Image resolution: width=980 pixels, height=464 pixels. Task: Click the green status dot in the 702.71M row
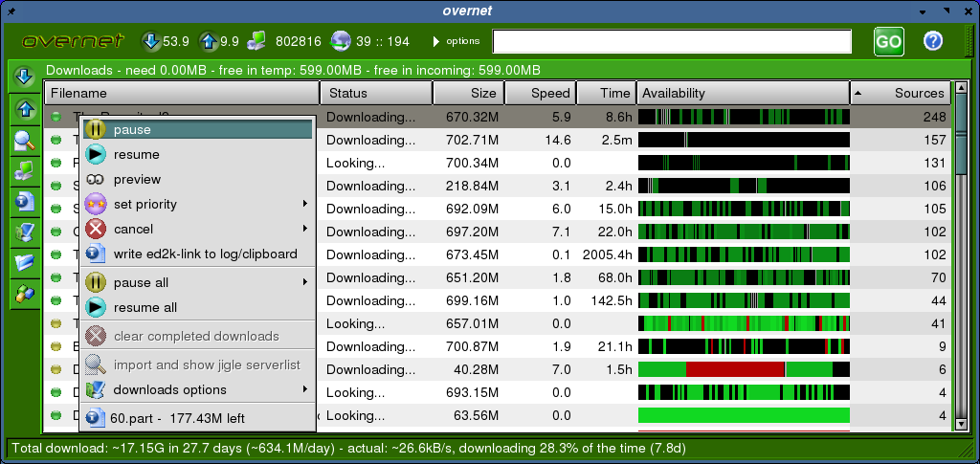click(x=56, y=140)
